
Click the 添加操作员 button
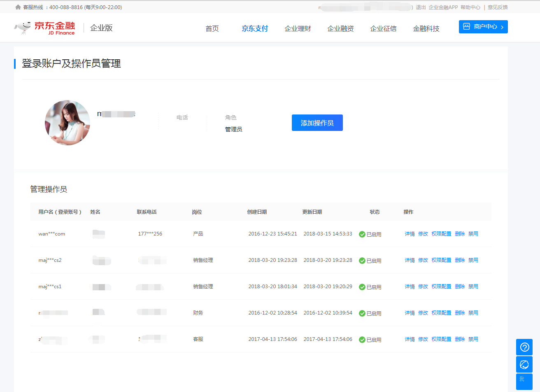click(x=317, y=122)
